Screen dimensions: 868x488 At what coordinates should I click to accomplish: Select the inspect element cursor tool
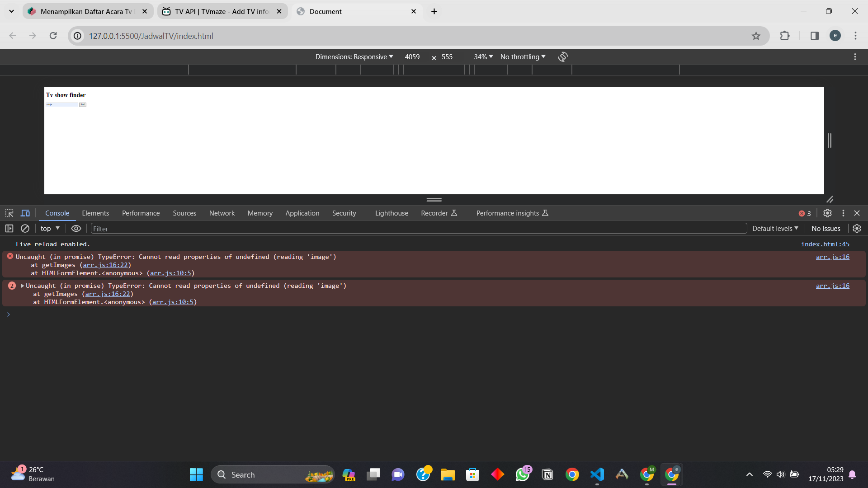[9, 213]
